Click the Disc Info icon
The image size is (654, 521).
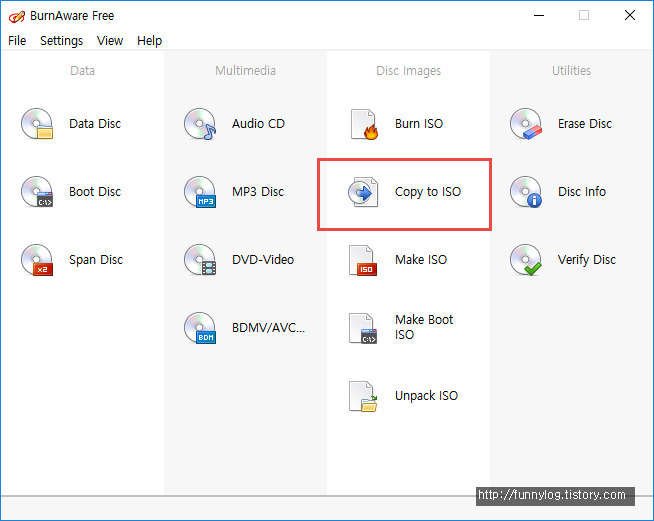click(526, 191)
